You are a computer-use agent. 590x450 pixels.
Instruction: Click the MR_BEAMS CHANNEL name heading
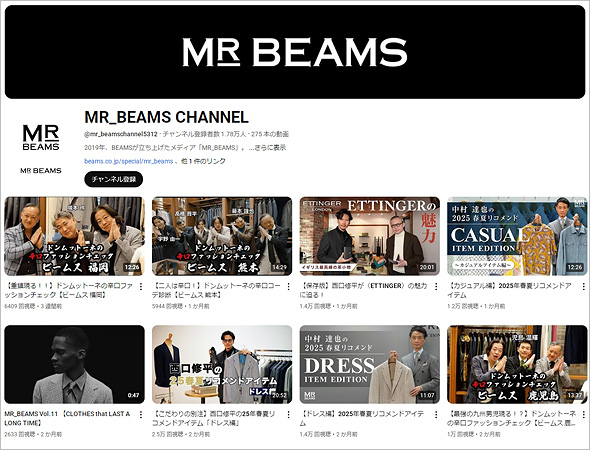point(166,117)
